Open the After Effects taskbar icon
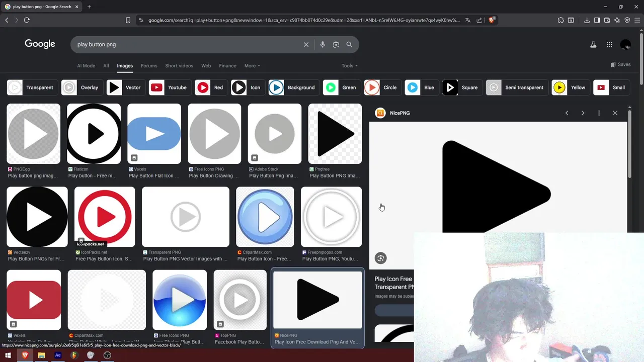This screenshot has height=362, width=644. point(58,355)
